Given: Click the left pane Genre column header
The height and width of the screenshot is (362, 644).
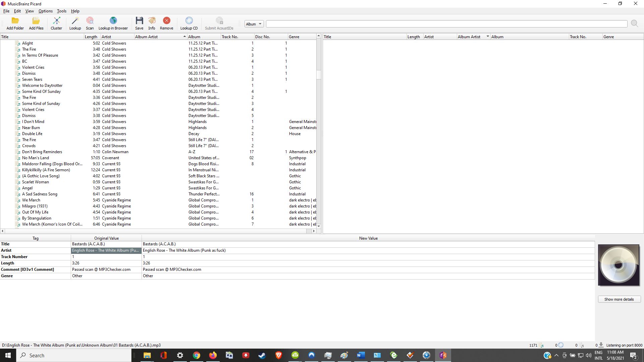Looking at the screenshot, I should click(x=302, y=37).
